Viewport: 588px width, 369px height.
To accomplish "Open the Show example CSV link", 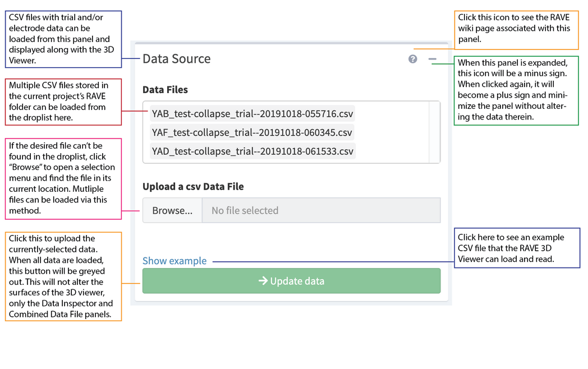I will 174,260.
